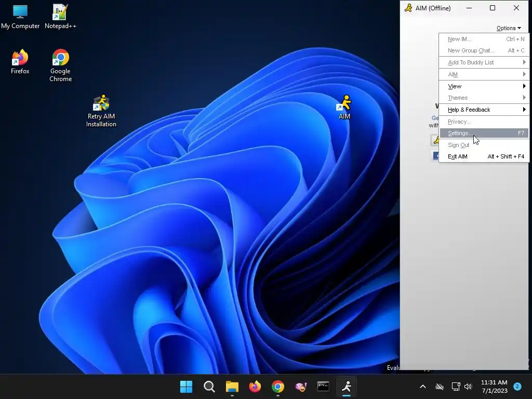Open the volume speaker tray icon
This screenshot has width=532, height=399.
(468, 387)
